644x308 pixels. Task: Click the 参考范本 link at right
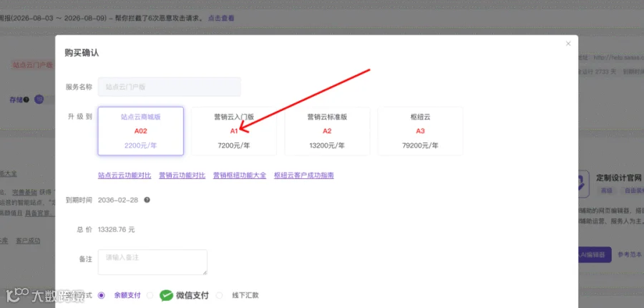pyautogui.click(x=630, y=254)
